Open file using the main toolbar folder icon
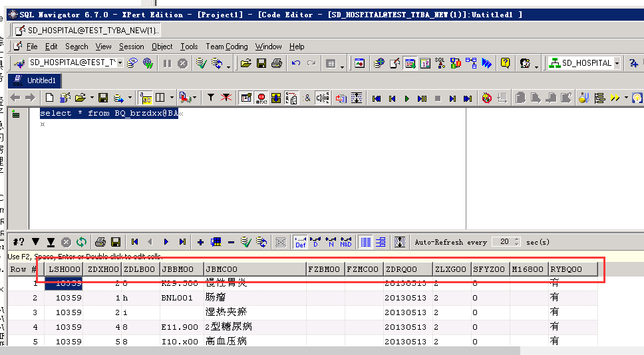Screen dimensions: 644x355 point(245,63)
